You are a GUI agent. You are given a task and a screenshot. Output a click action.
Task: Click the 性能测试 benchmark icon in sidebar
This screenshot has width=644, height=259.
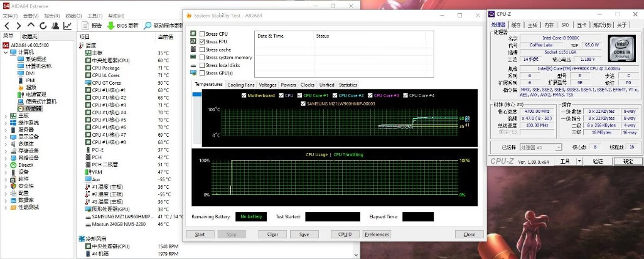[x=13, y=208]
